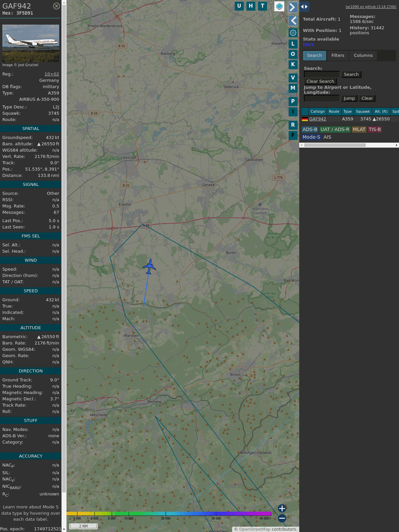Select GAF942 row in aircraft table

(x=350, y=119)
